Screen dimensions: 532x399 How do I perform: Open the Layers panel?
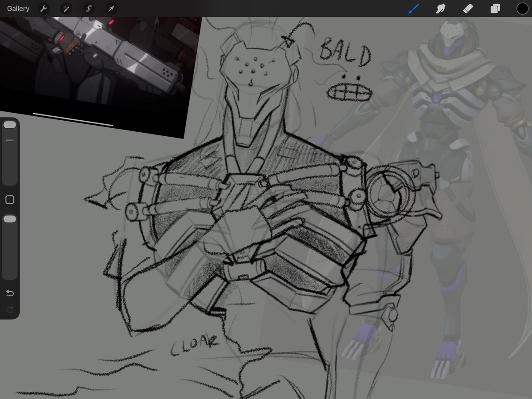tap(495, 8)
